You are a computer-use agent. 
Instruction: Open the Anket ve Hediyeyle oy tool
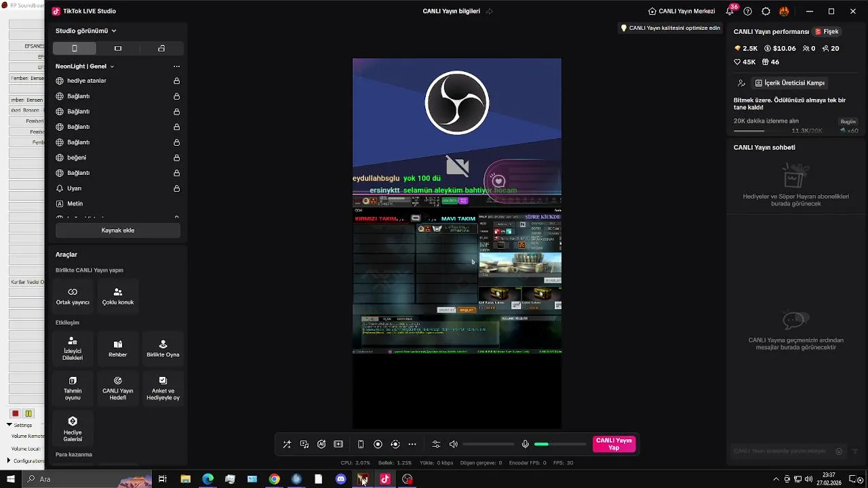(x=163, y=388)
